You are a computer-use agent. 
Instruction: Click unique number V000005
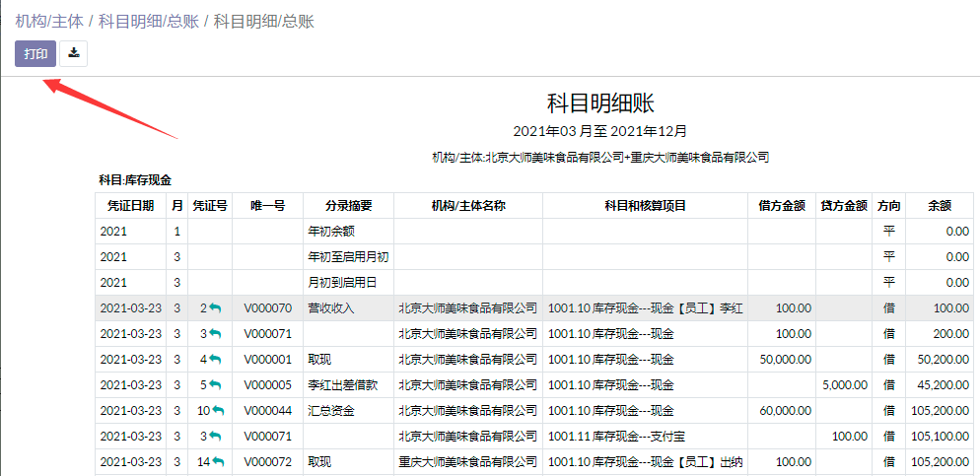tap(267, 384)
